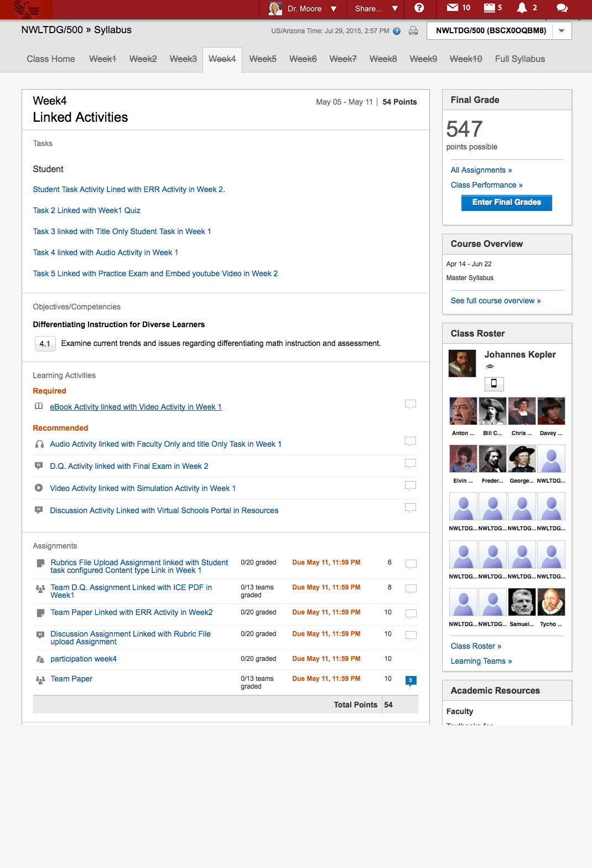Open comment bubble for D.Q. Activity
This screenshot has height=868, width=592.
tap(411, 464)
